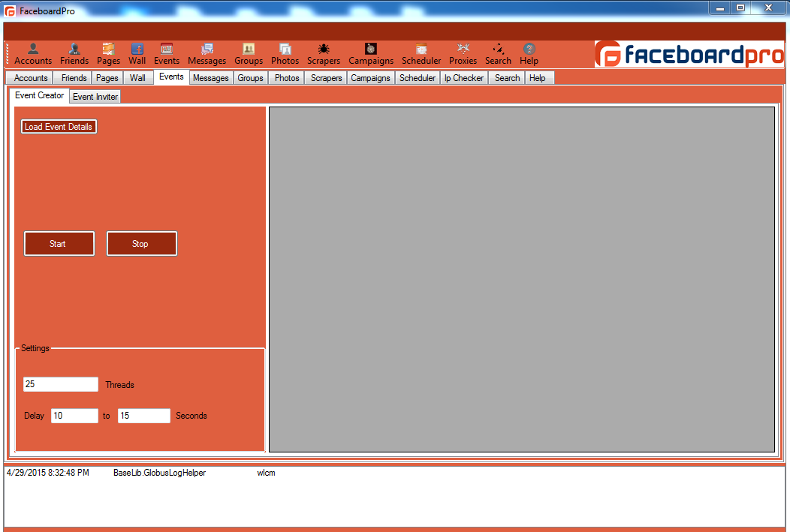This screenshot has height=532, width=790.
Task: Switch to the Search tab
Action: 507,78
